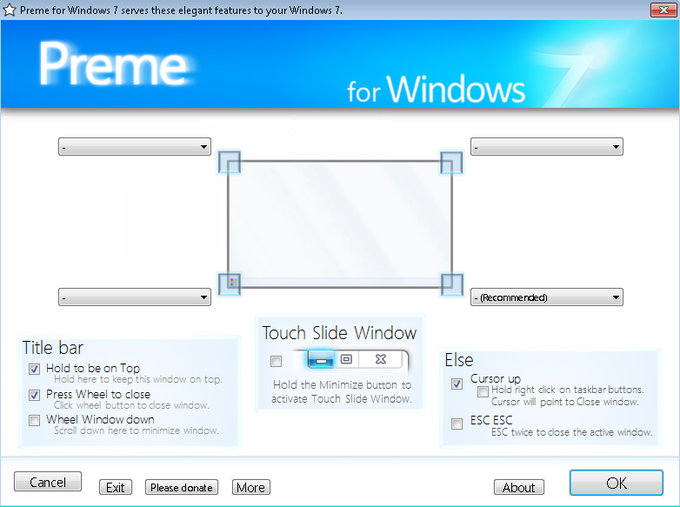Click the top-right hot corner square

[x=451, y=162]
